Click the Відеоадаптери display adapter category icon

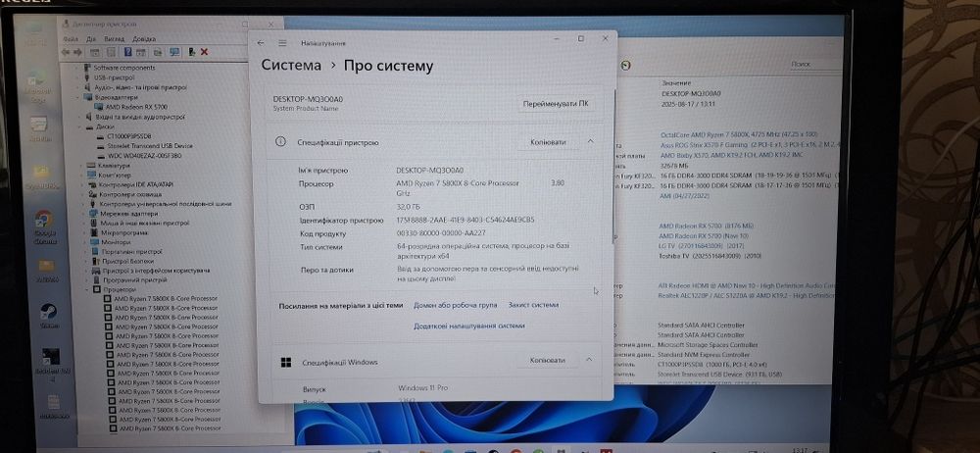[x=87, y=97]
